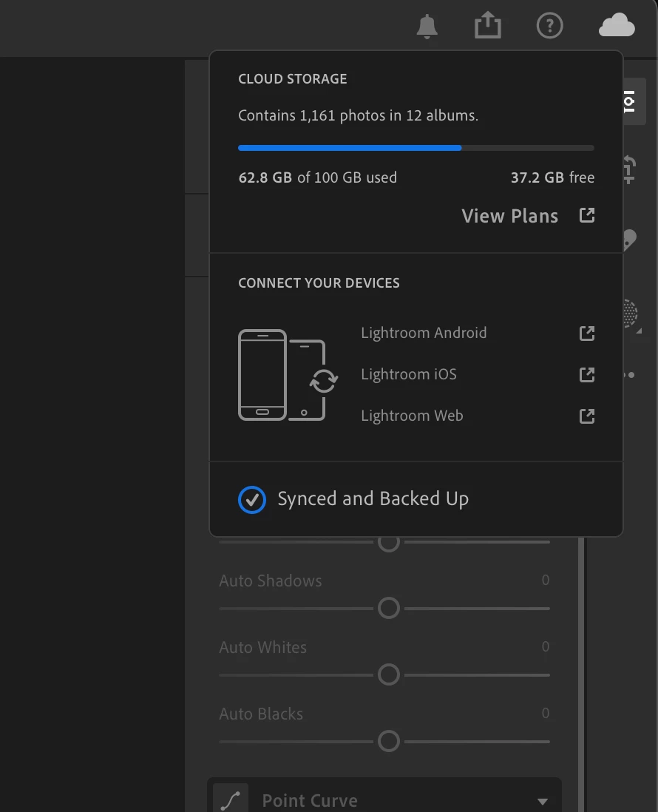Select the Crop and rotate tool
Viewport: 658px width, 812px height.
[x=629, y=169]
